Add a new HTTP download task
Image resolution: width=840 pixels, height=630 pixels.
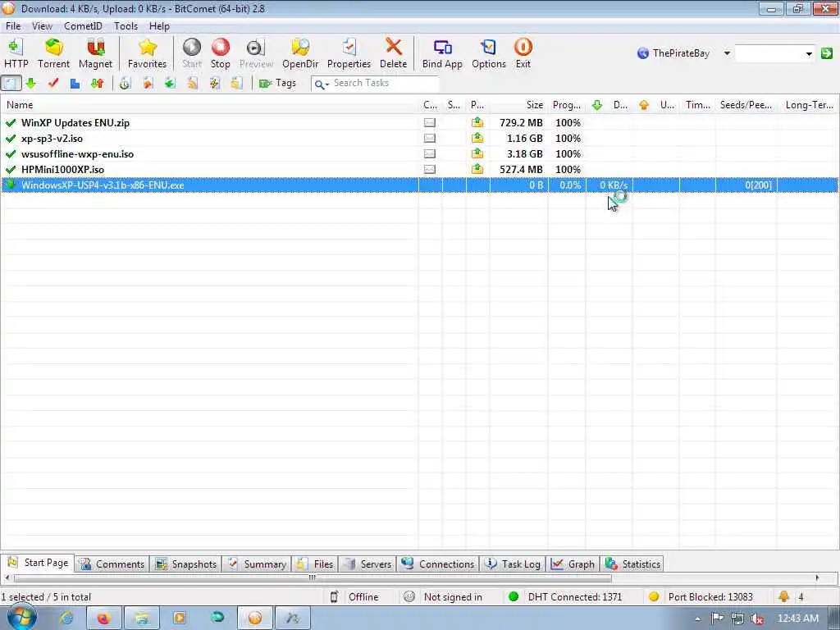[16, 53]
